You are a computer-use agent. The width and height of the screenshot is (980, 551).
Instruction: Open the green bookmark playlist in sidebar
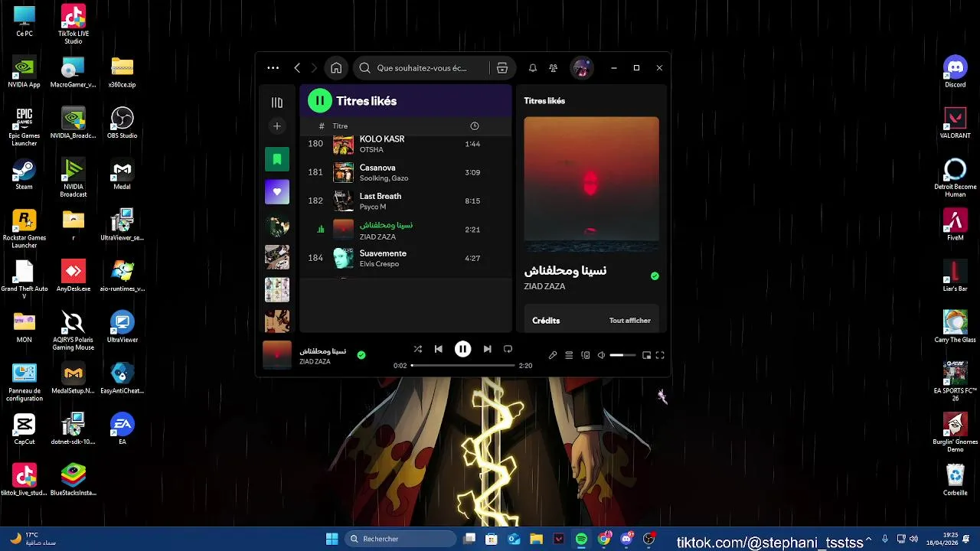click(x=277, y=159)
